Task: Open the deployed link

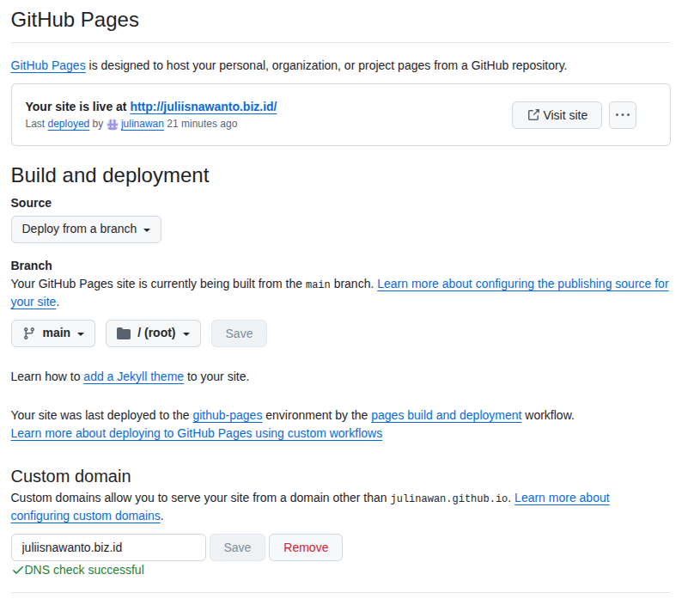Action: (69, 124)
